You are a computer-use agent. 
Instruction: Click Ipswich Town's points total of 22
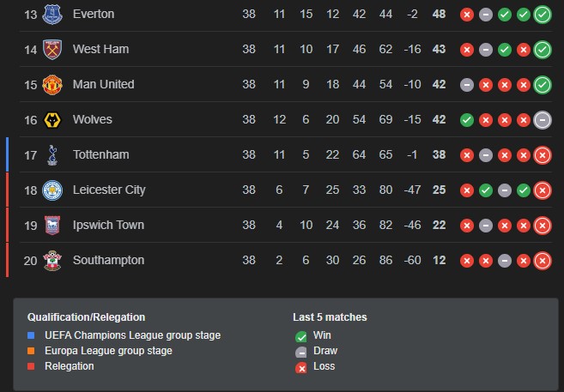pyautogui.click(x=439, y=226)
